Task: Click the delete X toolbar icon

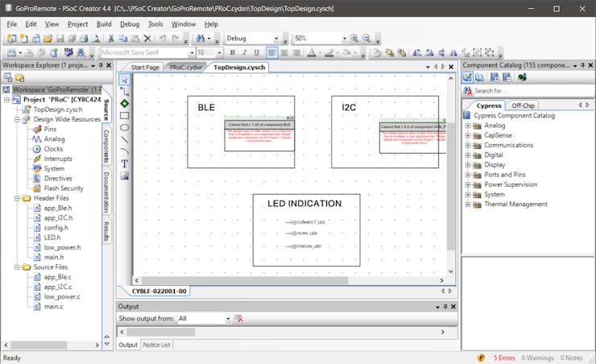Action: coord(147,39)
